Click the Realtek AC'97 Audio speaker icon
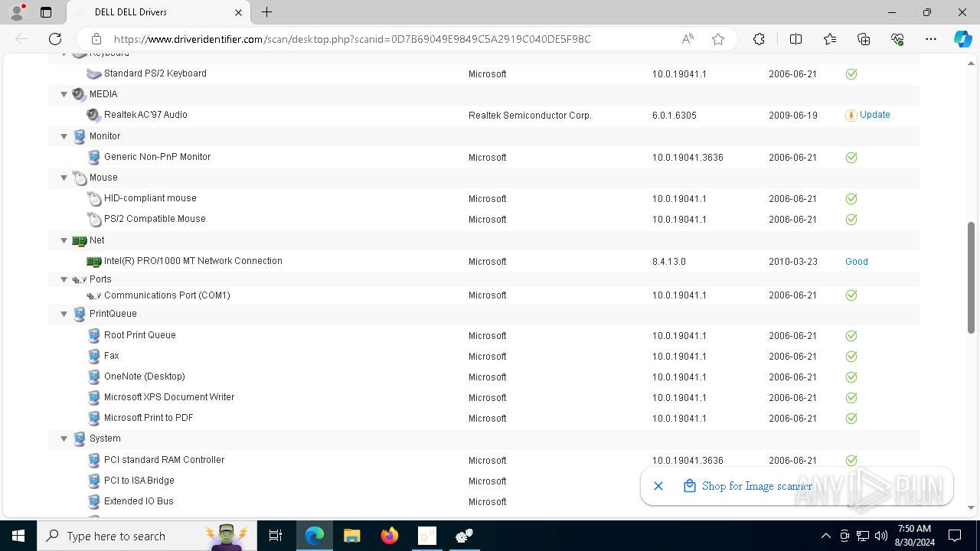The width and height of the screenshot is (980, 551). coord(94,115)
